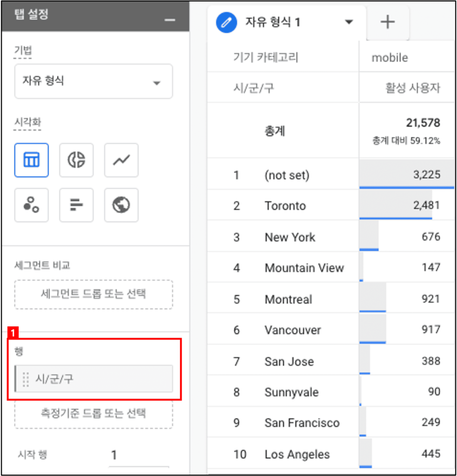Image resolution: width=457 pixels, height=476 pixels.
Task: Click the Vancouver row
Action: 331,330
